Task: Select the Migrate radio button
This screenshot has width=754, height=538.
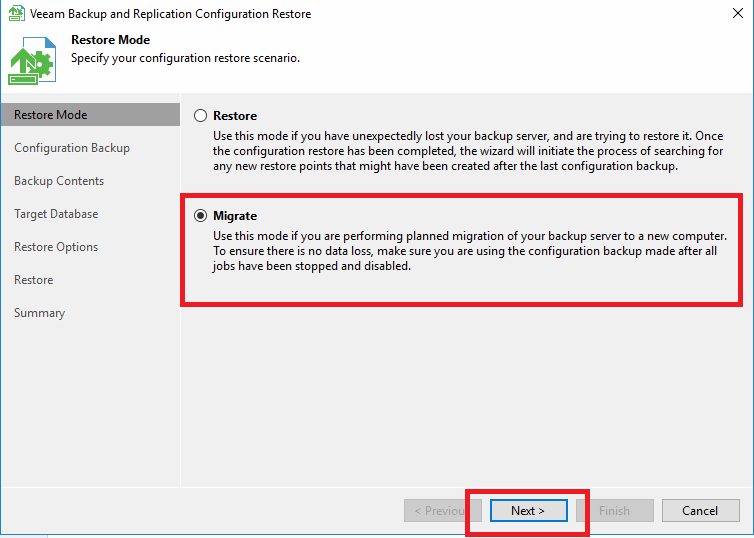Action: pyautogui.click(x=201, y=216)
